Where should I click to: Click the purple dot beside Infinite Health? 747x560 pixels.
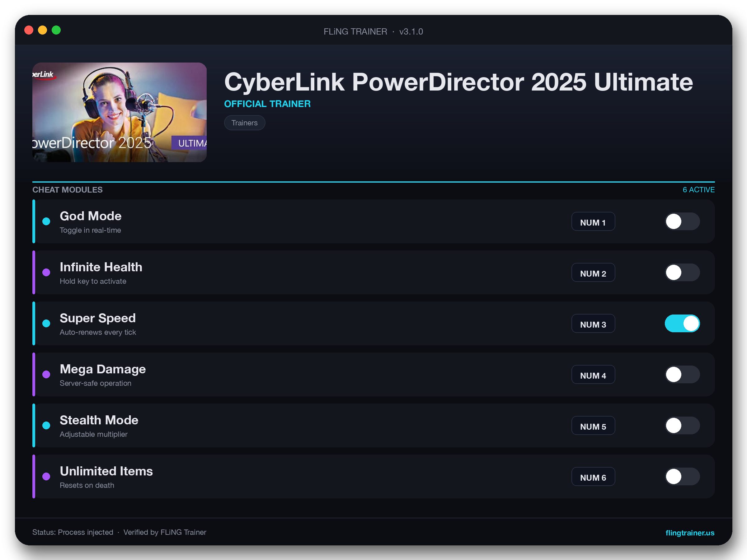pos(46,273)
